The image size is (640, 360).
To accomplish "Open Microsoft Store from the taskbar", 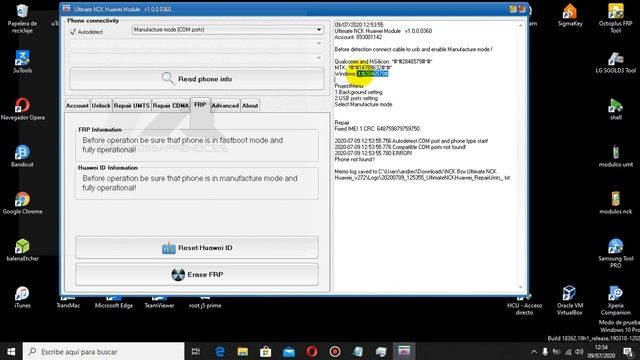I will (x=266, y=351).
